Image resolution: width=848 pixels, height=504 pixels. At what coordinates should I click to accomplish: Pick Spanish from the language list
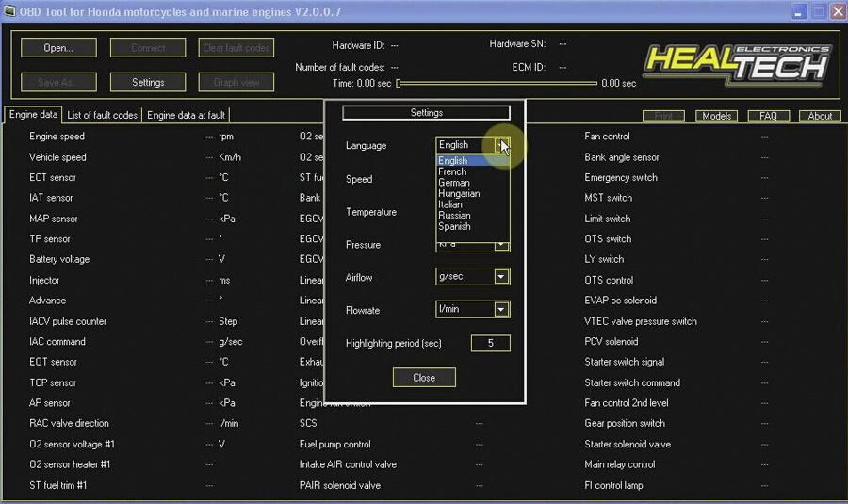[454, 227]
